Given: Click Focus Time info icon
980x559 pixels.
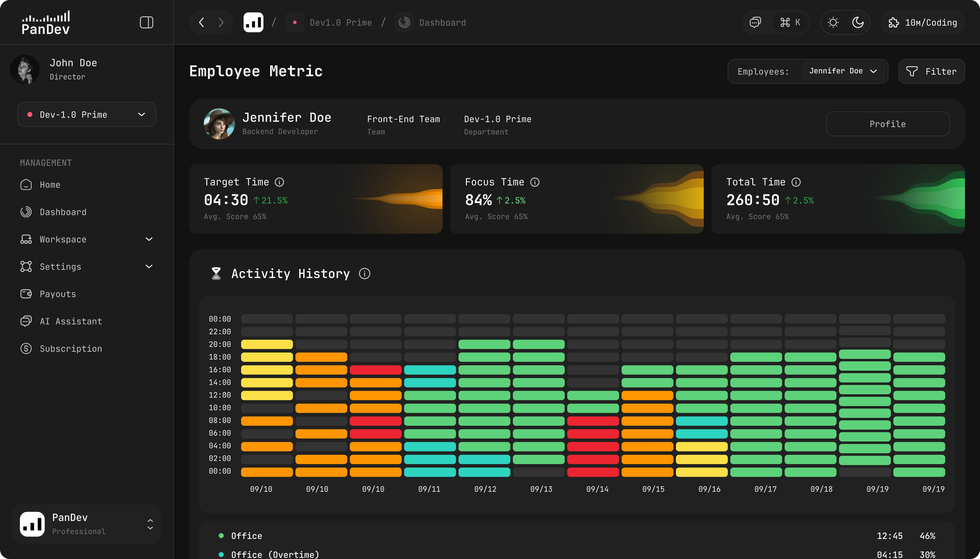Looking at the screenshot, I should [535, 182].
